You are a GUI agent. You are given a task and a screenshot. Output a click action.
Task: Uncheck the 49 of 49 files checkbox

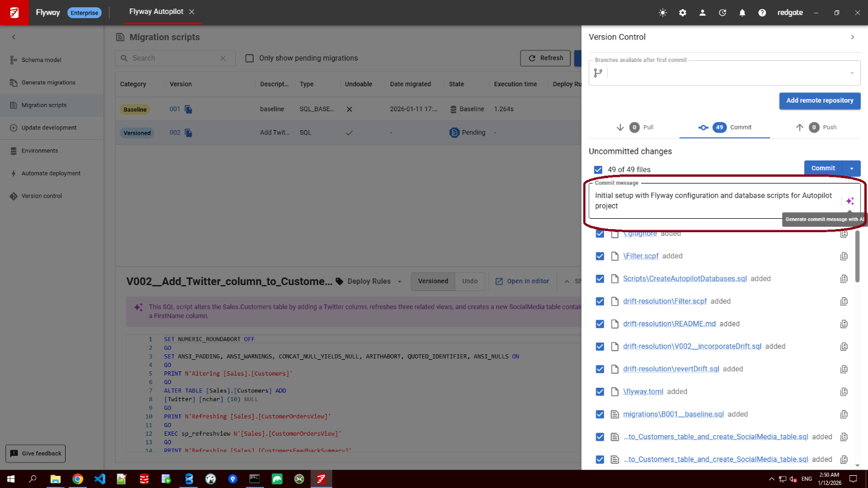click(x=599, y=170)
